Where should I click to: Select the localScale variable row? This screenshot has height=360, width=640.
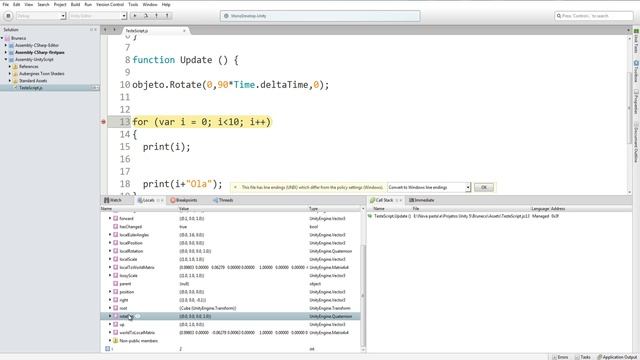(230, 259)
